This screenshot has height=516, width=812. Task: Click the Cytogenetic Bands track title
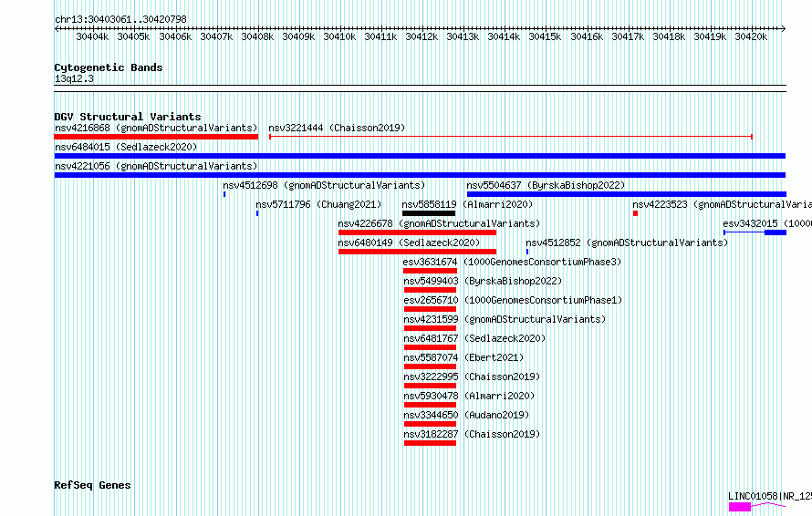(x=109, y=67)
